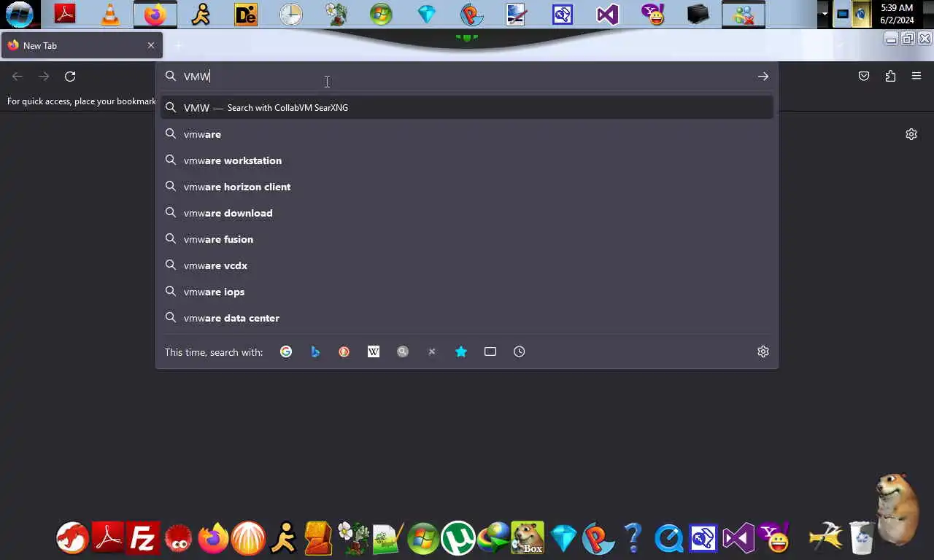This screenshot has width=934, height=560.
Task: Select the 'vmware iops' suggestion
Action: 467,292
